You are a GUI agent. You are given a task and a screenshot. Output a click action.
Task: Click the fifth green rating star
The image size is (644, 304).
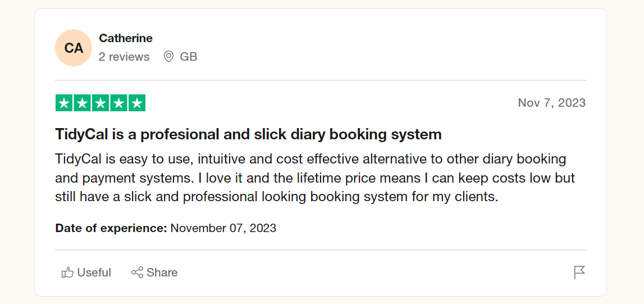point(136,103)
